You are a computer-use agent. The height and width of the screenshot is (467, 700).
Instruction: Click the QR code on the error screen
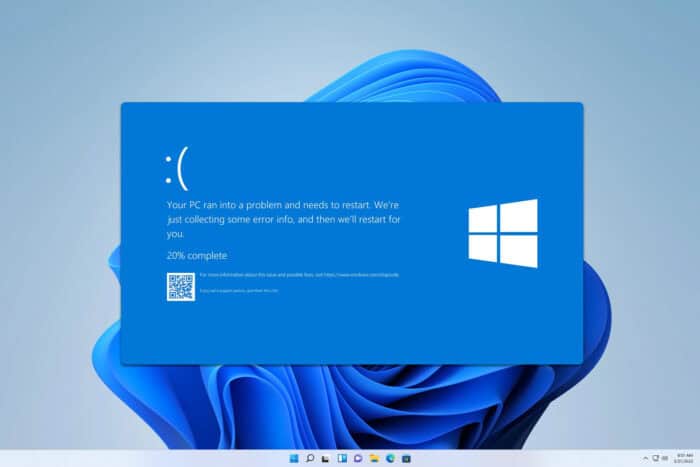click(x=181, y=287)
